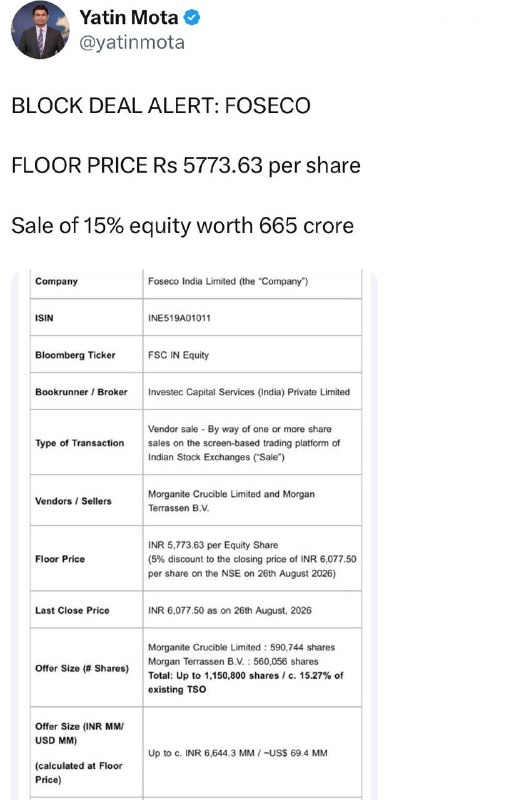This screenshot has height=800, width=509.
Task: Open the Yatin Mota display name
Action: tap(129, 18)
